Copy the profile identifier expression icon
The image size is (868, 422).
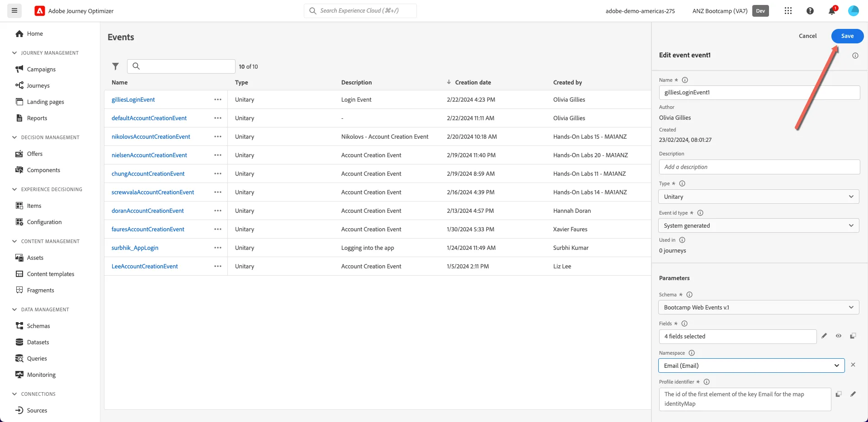point(839,394)
